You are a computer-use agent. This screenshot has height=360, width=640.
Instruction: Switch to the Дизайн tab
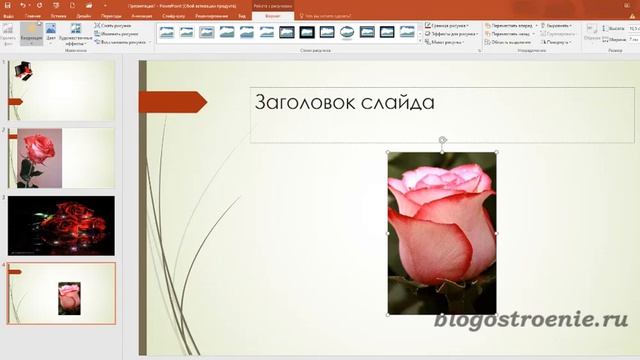tap(84, 16)
